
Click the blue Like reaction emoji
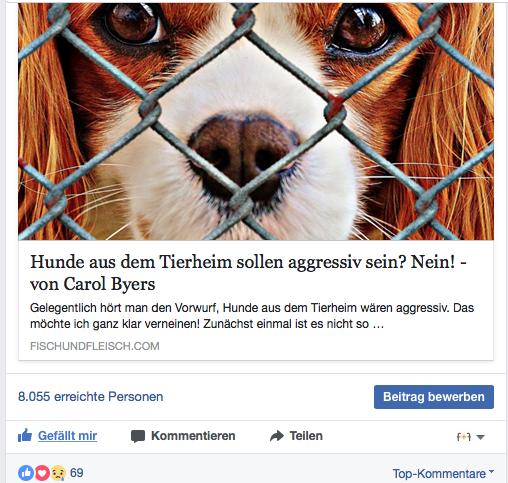(26, 473)
